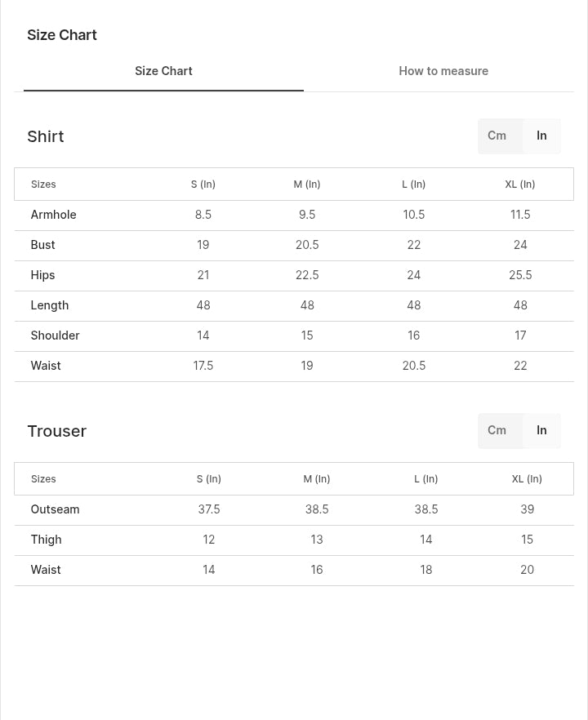Click the Trouser section heading

(x=57, y=431)
